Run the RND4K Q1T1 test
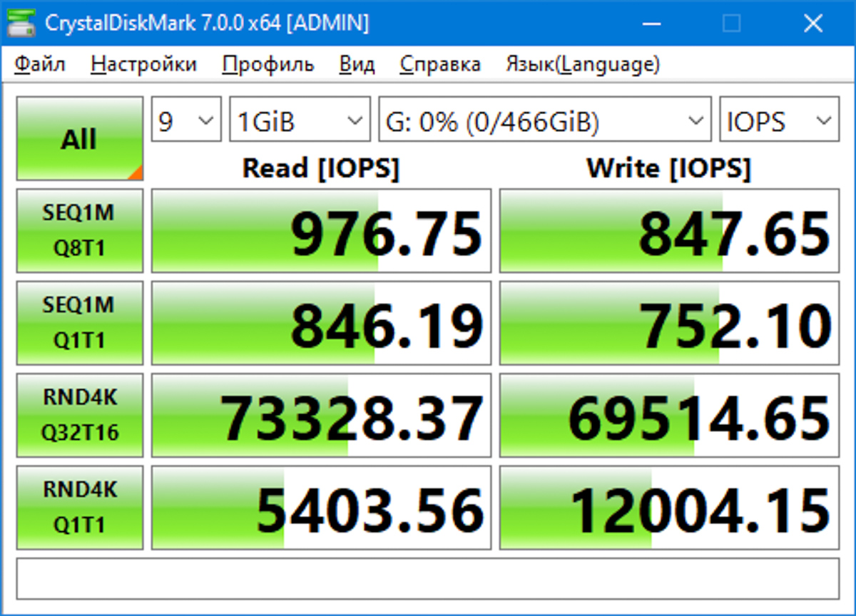The width and height of the screenshot is (856, 616). [80, 508]
